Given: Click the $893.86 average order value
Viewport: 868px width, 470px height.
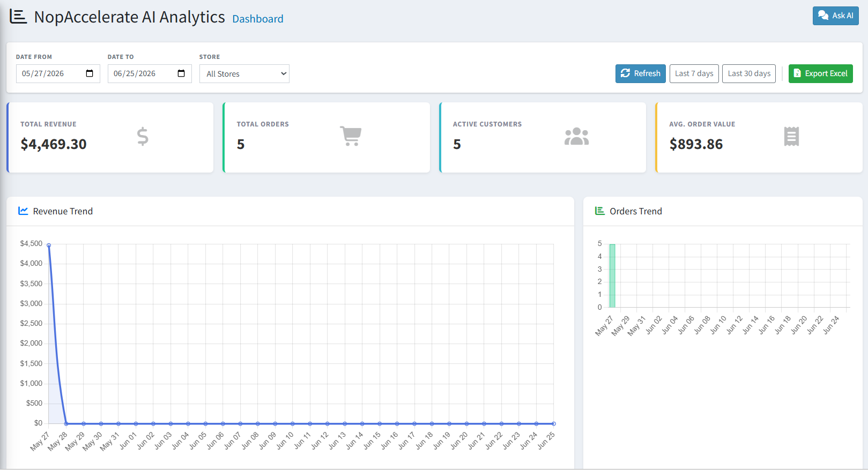Looking at the screenshot, I should tap(696, 144).
